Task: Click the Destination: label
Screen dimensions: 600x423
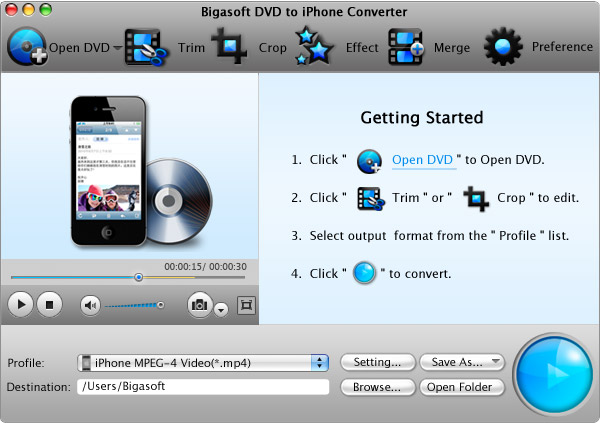Action: [x=39, y=387]
